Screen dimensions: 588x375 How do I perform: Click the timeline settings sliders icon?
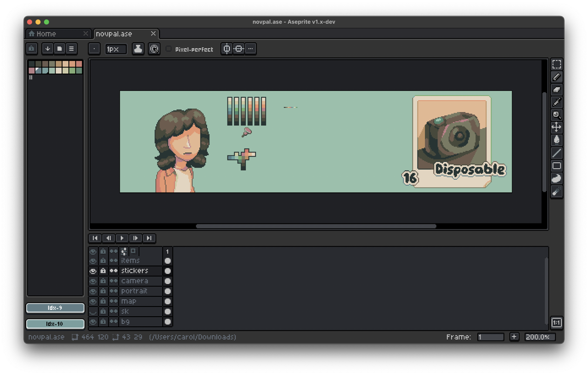(124, 251)
